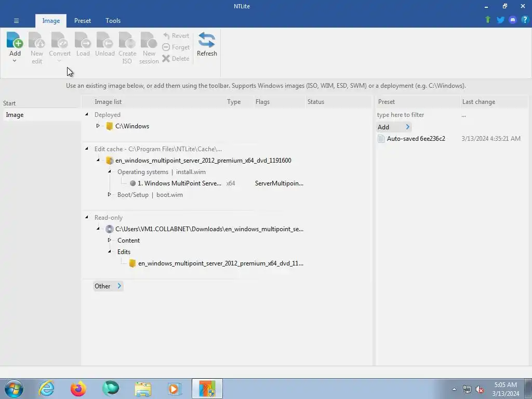Click the Revert toolbar item
This screenshot has height=399, width=532.
pos(176,36)
